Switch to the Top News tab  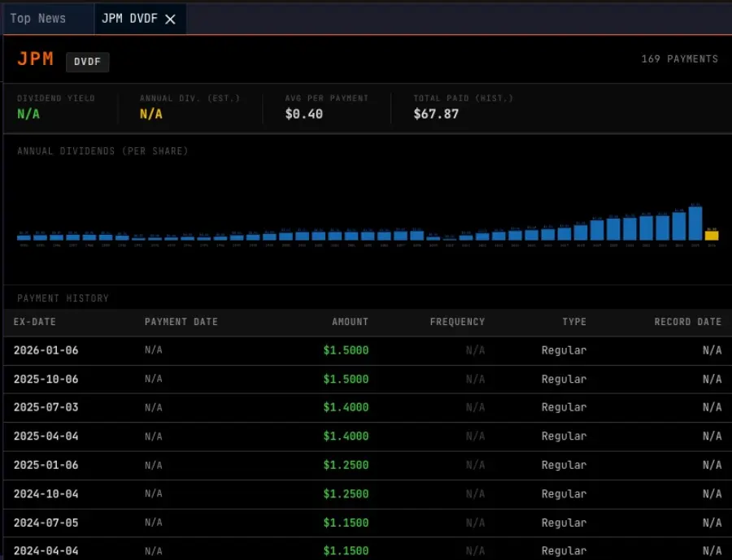point(38,19)
